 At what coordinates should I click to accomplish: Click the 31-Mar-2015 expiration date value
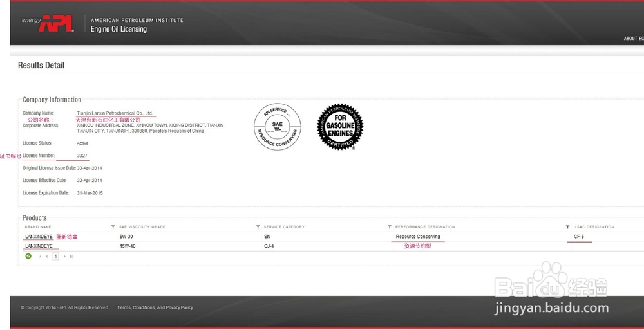90,193
